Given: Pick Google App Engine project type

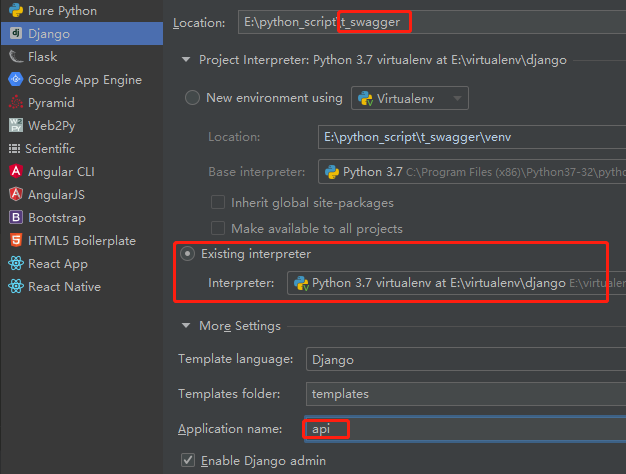Looking at the screenshot, I should [x=85, y=80].
